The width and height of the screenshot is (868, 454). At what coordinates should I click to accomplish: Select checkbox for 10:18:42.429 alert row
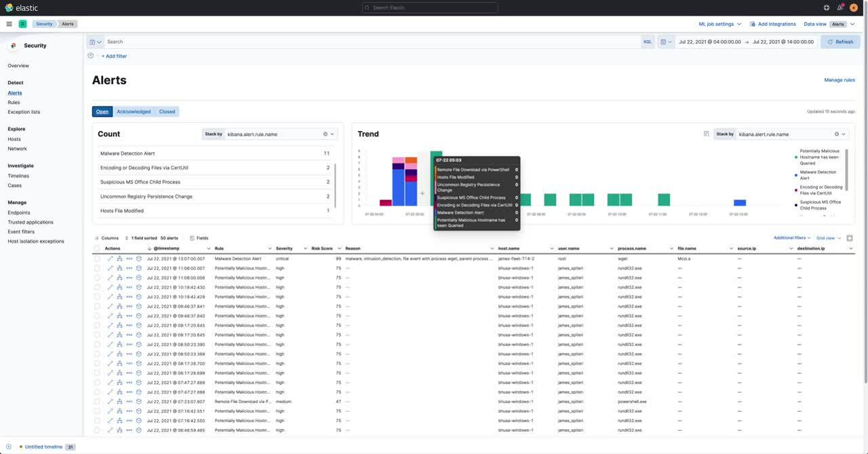click(x=97, y=297)
